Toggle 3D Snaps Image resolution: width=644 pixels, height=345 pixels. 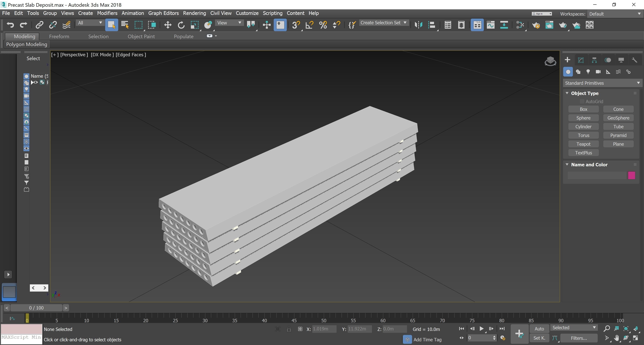(x=296, y=25)
